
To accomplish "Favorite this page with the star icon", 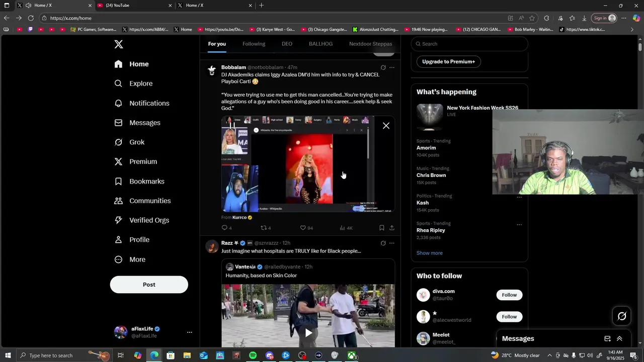I will tap(532, 18).
